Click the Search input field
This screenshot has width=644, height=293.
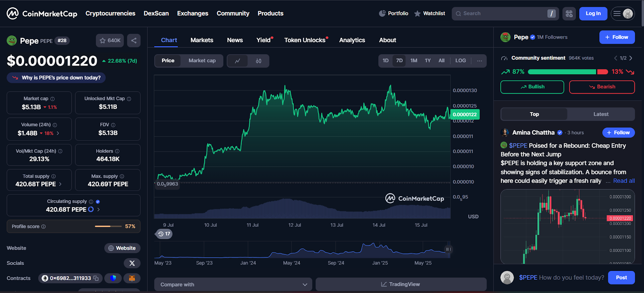coord(505,14)
